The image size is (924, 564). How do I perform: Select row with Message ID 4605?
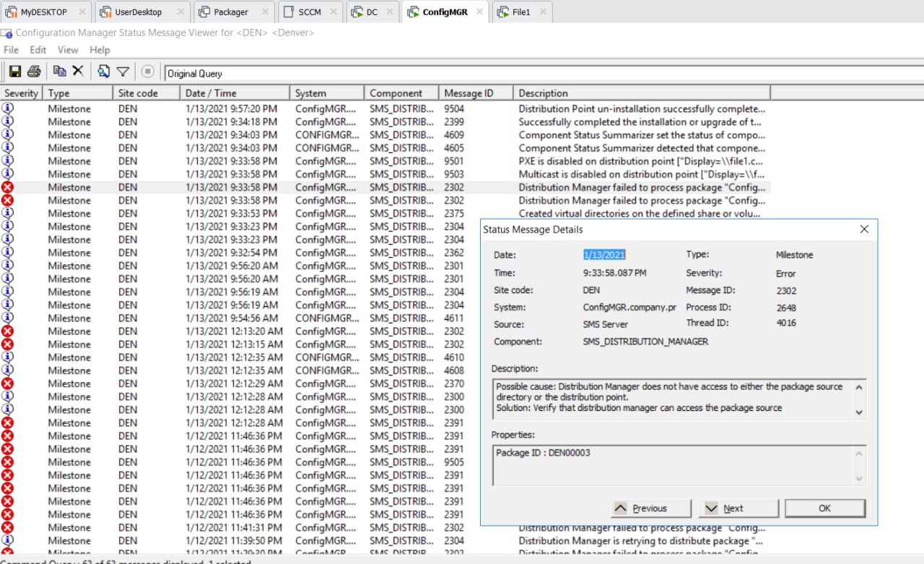tap(385, 147)
